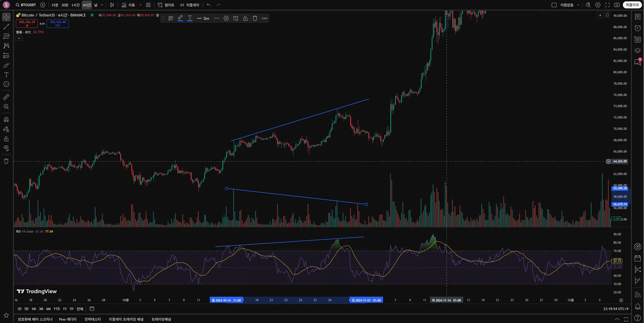The height and width of the screenshot is (323, 644).
Task: Click the 퍼블리쉬 publish button
Action: click(x=632, y=5)
